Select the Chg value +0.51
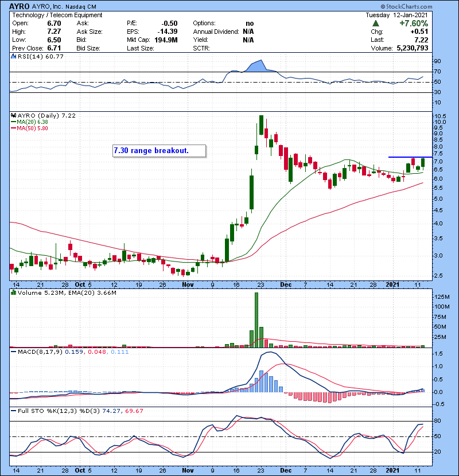 pos(419,32)
